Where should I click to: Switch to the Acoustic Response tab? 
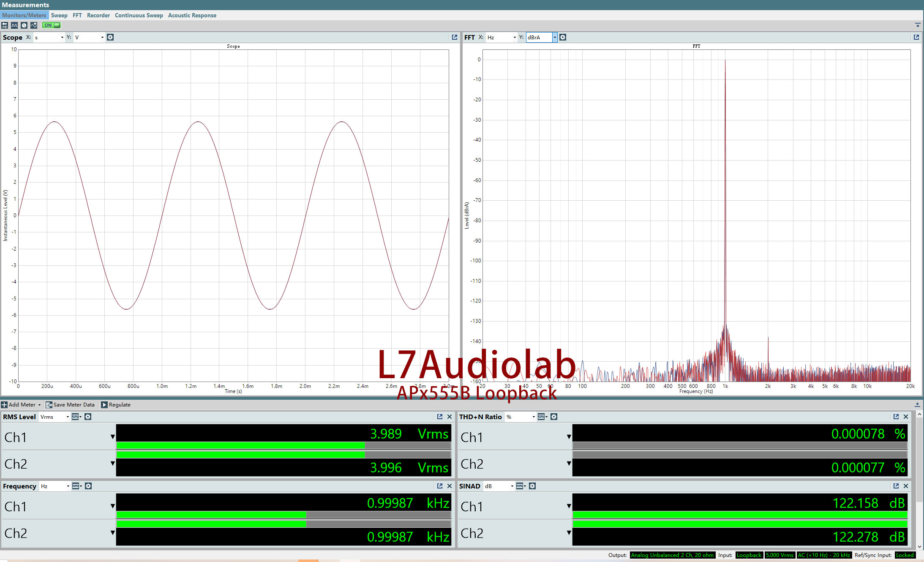[192, 15]
